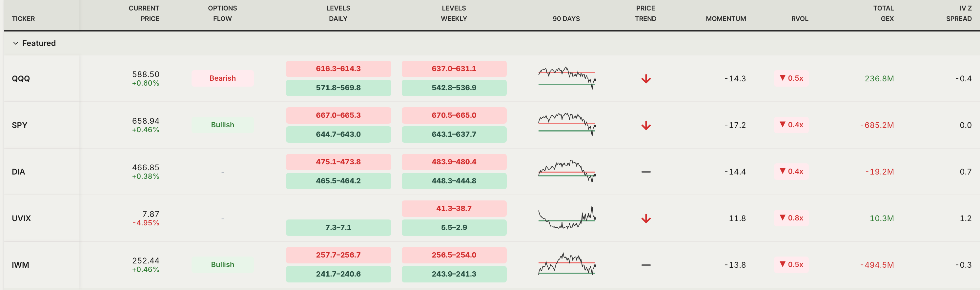Viewport: 980px width, 290px height.
Task: Open the QQQ 90 days sparkline chart
Action: [x=567, y=78]
